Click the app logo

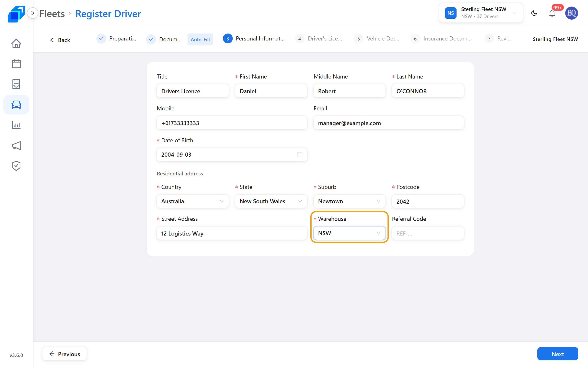coord(16,14)
